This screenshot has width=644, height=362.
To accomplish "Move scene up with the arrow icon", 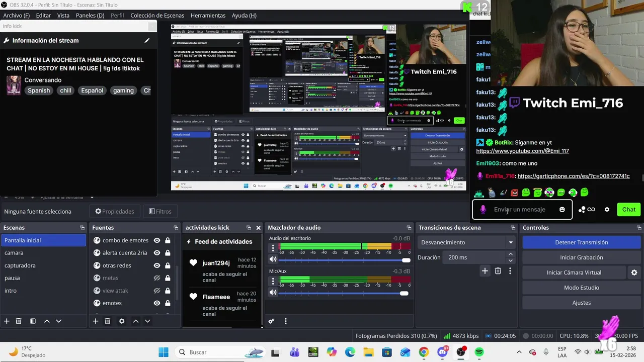I will (47, 321).
